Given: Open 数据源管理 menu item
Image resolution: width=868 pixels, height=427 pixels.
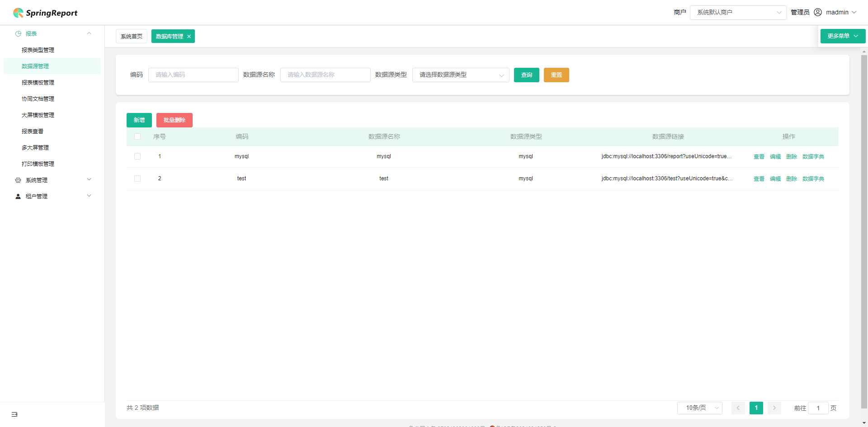Looking at the screenshot, I should (52, 66).
